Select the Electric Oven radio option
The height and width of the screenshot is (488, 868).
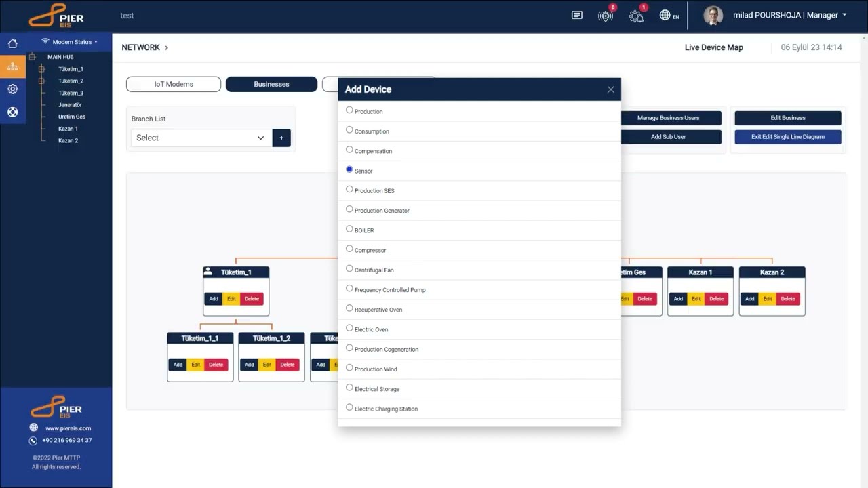pos(349,328)
